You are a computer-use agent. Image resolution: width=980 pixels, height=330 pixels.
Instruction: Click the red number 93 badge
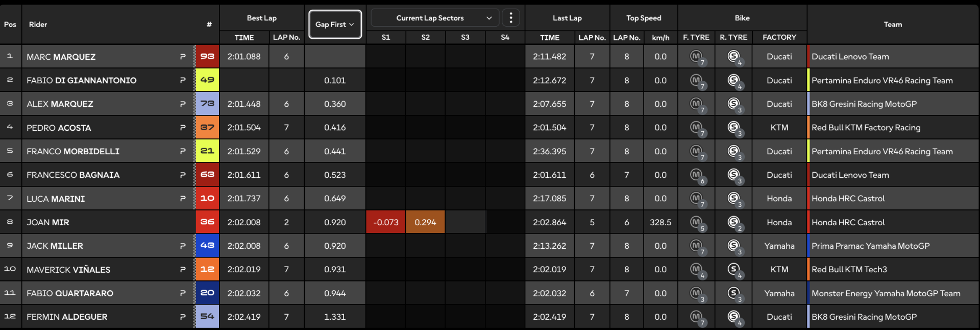coord(207,57)
